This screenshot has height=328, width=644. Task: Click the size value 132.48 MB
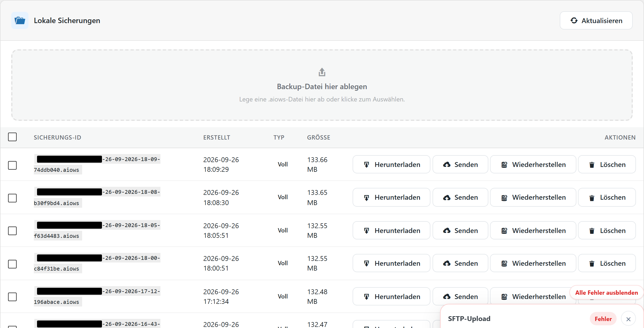pyautogui.click(x=317, y=297)
